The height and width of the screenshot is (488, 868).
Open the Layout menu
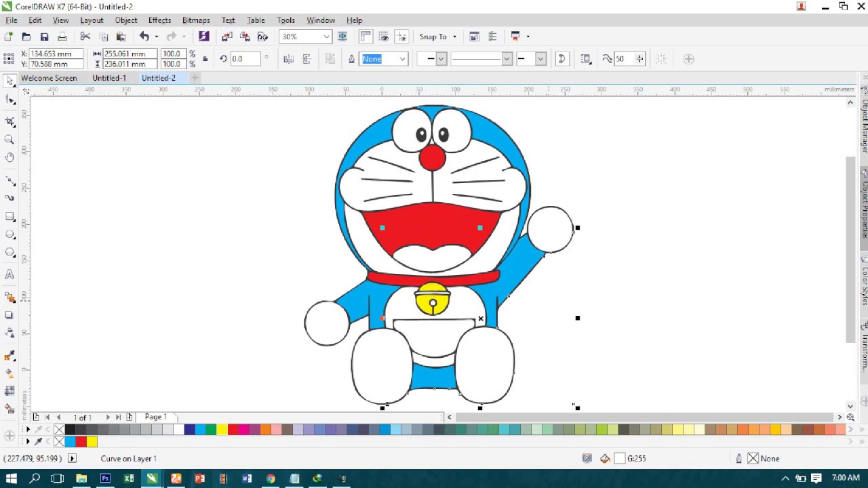pyautogui.click(x=92, y=20)
